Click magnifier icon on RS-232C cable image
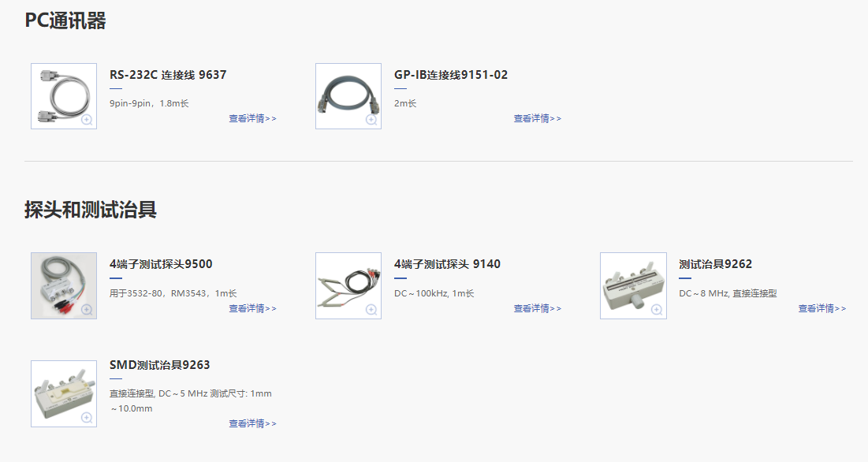The image size is (868, 462). pyautogui.click(x=87, y=120)
